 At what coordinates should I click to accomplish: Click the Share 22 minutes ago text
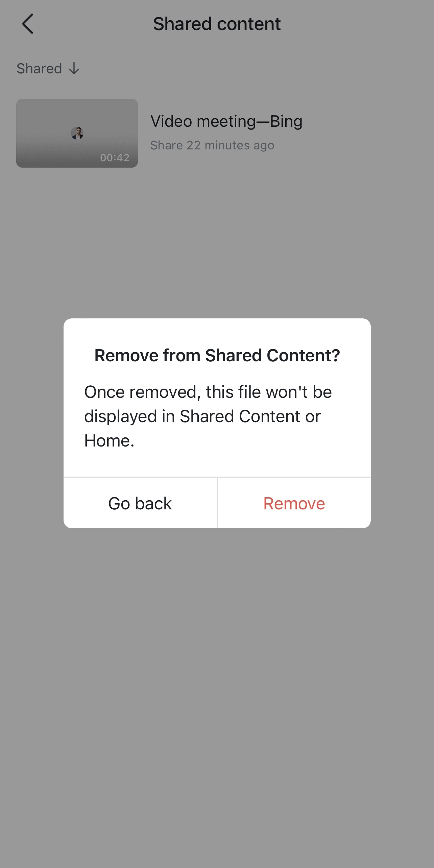click(212, 145)
